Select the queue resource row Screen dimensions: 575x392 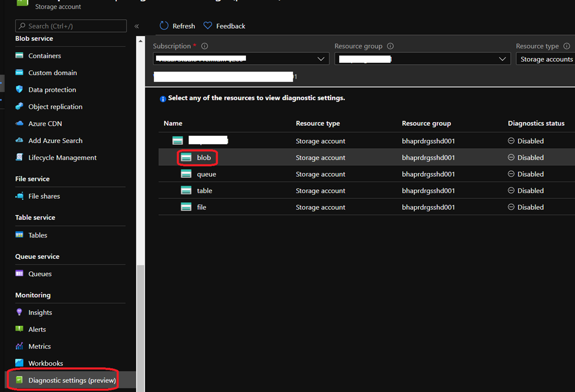[x=206, y=174]
